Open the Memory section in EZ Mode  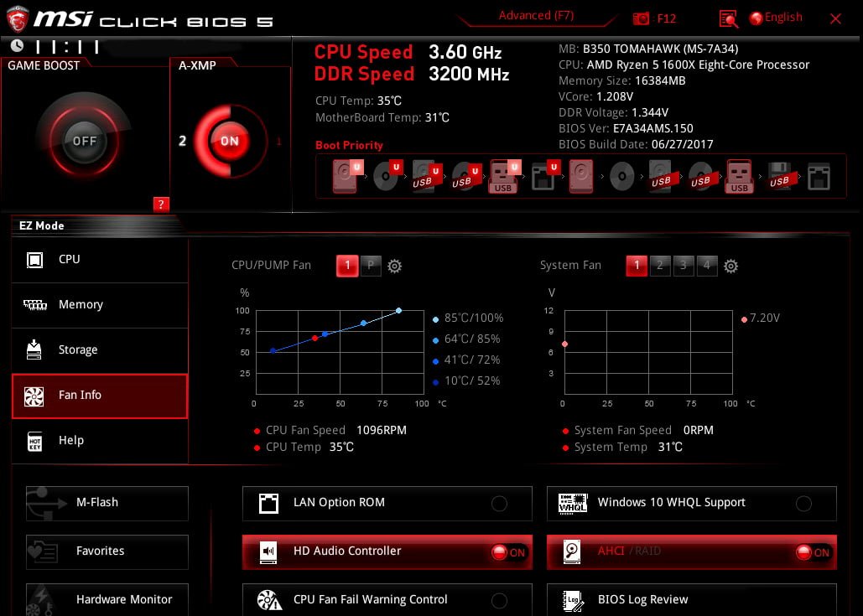point(100,305)
